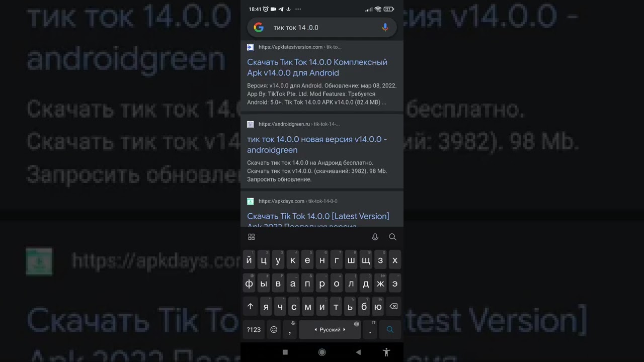This screenshot has width=644, height=362.
Task: Tap the ж key
Action: coord(380,284)
